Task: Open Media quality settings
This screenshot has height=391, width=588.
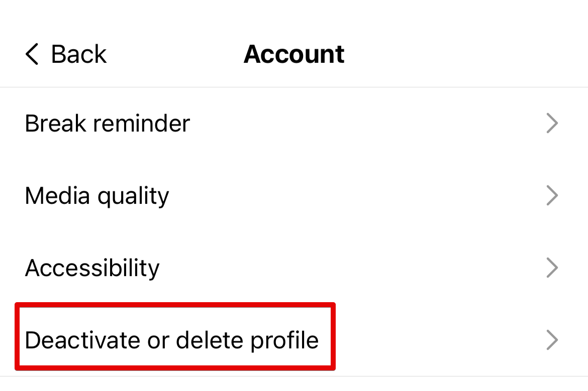Action: tap(96, 196)
